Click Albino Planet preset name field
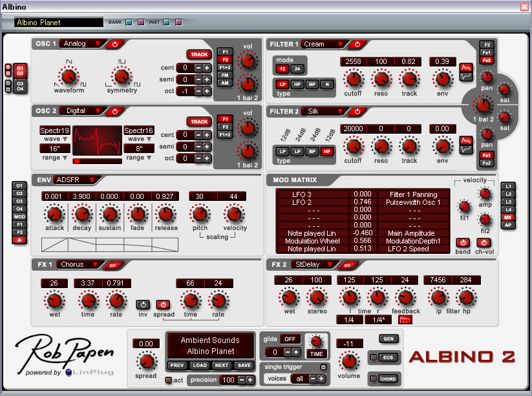The height and width of the screenshot is (396, 532). coord(59,23)
